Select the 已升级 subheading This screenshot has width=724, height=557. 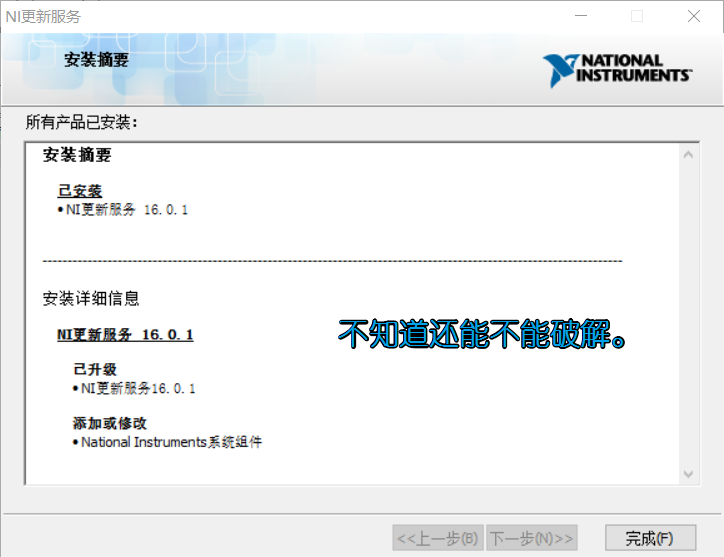tap(95, 369)
